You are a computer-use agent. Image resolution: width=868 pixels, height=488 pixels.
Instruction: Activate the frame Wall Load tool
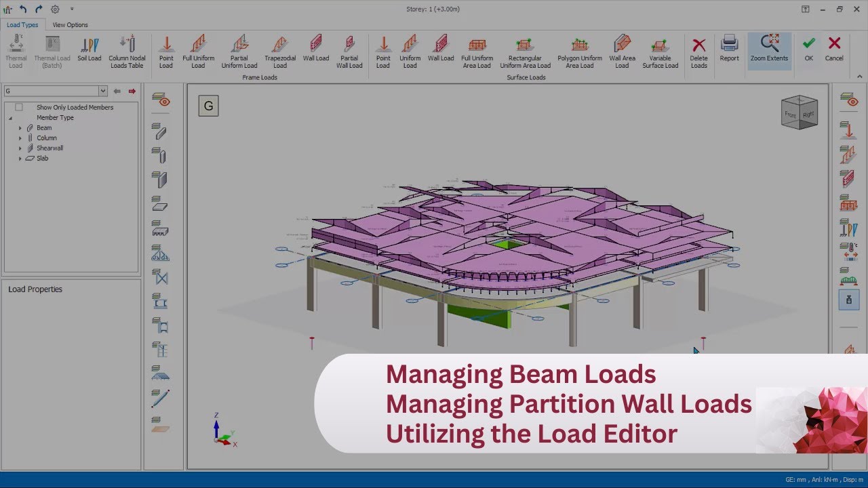coord(316,49)
